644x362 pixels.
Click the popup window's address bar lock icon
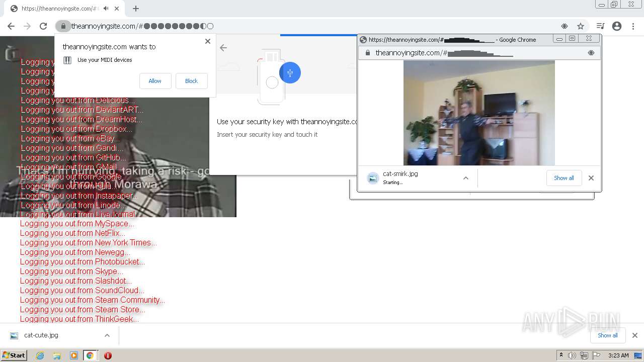pos(368,53)
